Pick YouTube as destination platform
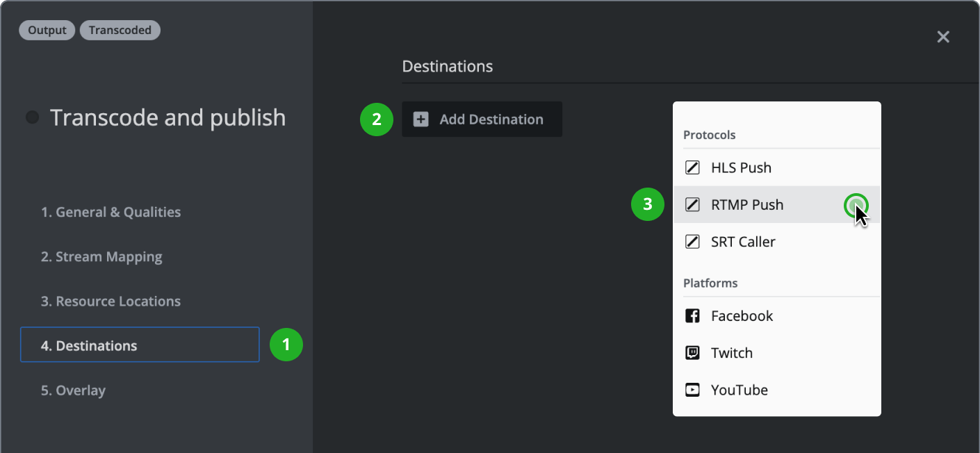Viewport: 980px width, 453px height. [739, 390]
